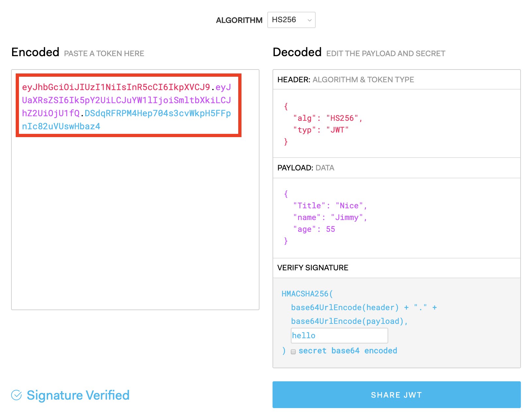Click the Decoded heading label
The image size is (532, 412).
tap(297, 52)
